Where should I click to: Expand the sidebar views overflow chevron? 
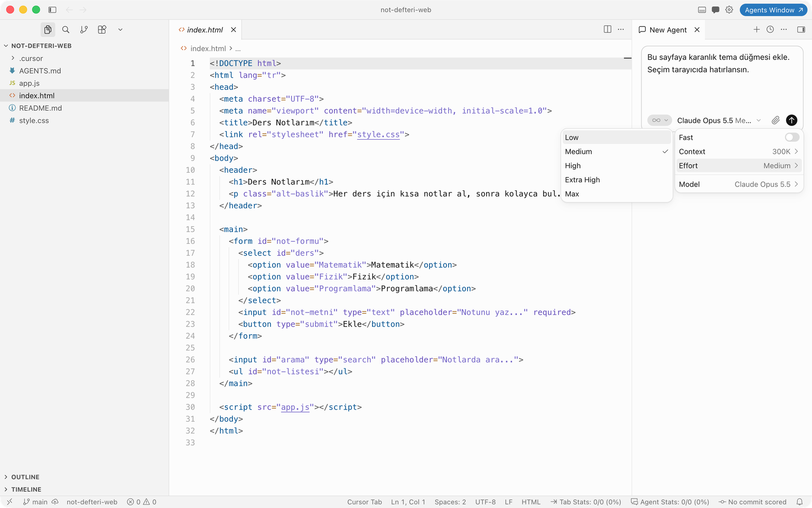coord(120,29)
